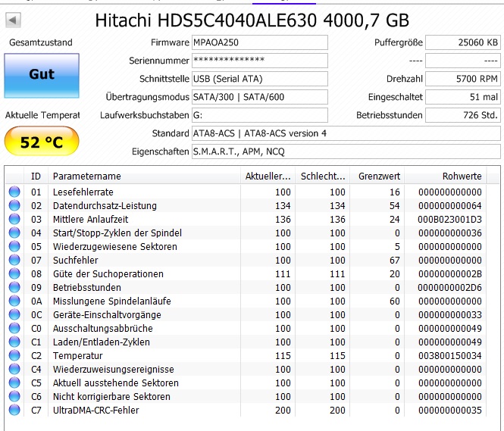Click status circle of Nicht korrigierbare Sektoren row
This screenshot has width=504, height=431.
pos(14,396)
